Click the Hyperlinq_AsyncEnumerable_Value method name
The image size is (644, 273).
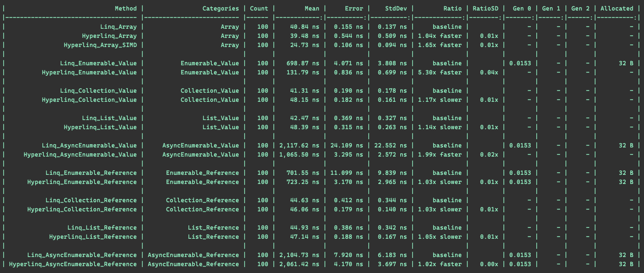coord(80,154)
